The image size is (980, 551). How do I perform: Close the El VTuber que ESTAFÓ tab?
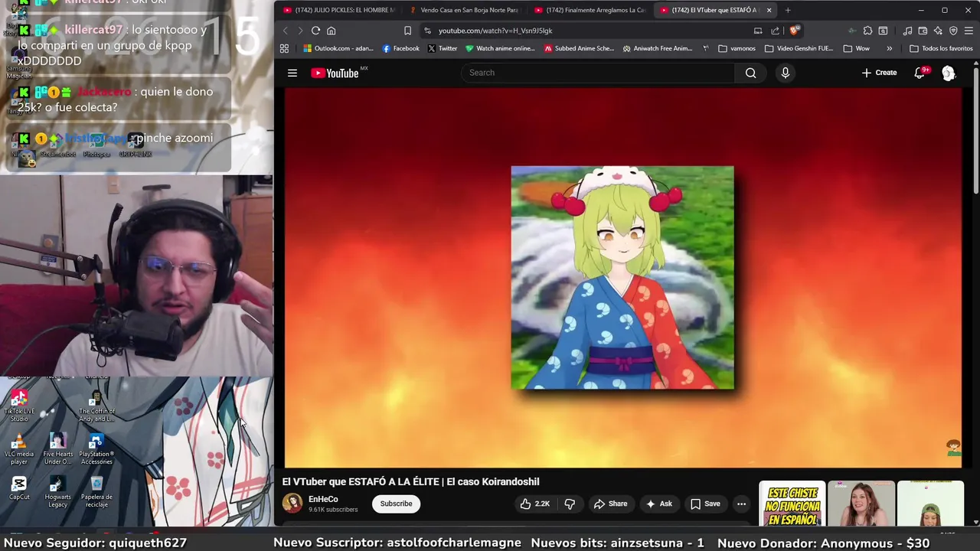[x=769, y=10]
